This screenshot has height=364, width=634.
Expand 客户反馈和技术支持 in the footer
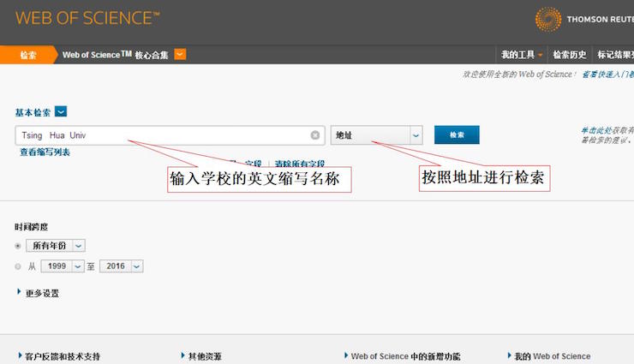coord(59,356)
